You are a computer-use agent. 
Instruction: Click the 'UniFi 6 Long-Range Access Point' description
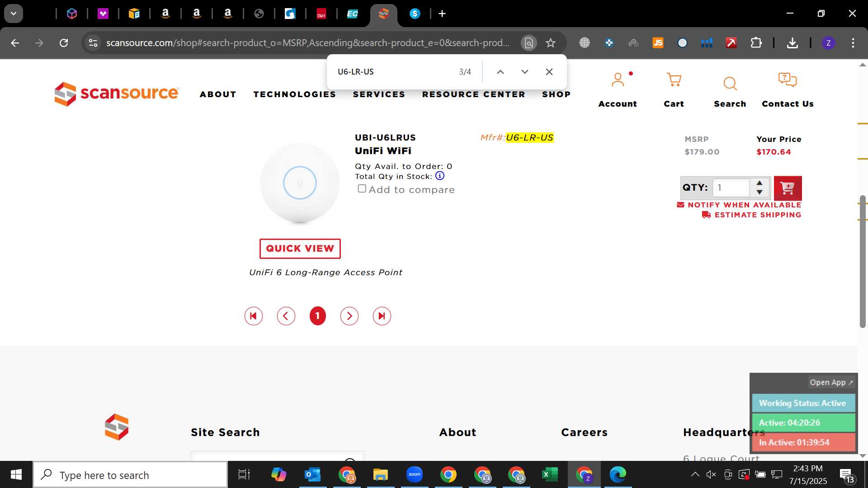click(x=325, y=272)
